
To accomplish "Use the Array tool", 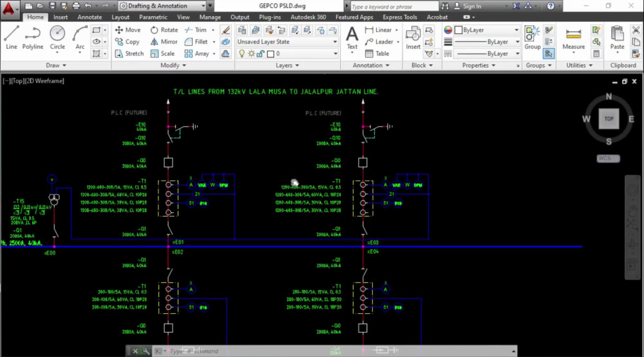I will (x=196, y=54).
